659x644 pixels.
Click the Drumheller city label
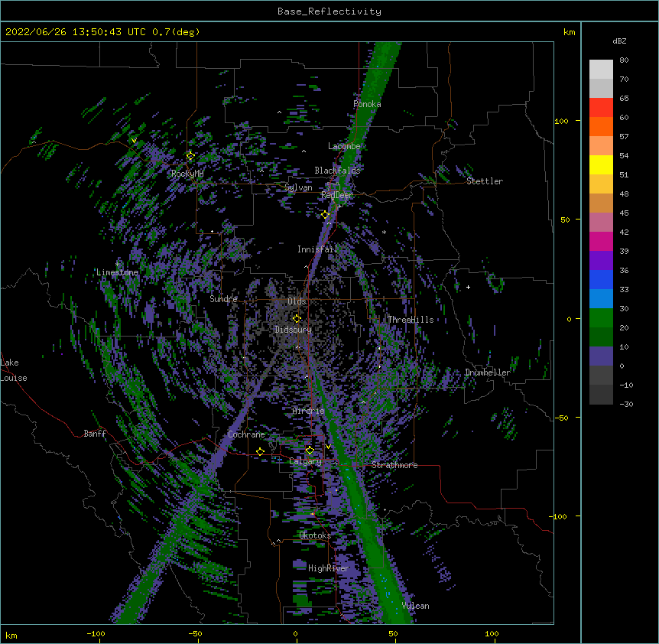(x=488, y=372)
